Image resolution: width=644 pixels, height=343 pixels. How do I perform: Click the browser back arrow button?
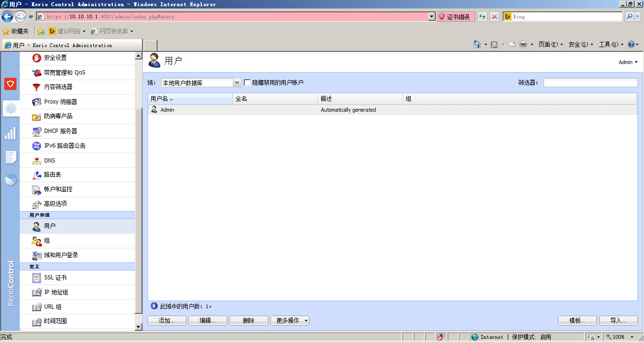coord(7,17)
